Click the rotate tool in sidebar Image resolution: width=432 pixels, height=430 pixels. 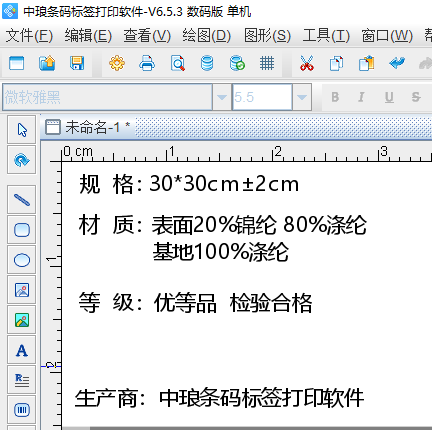[x=22, y=160]
